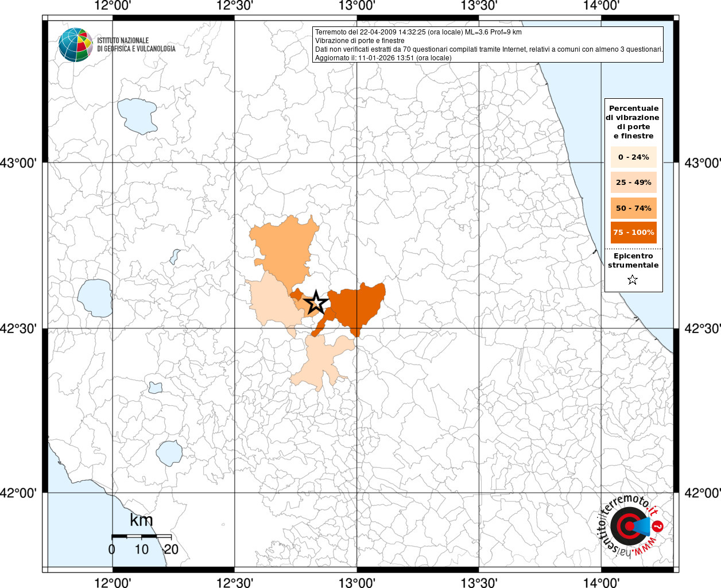Select the 25 - 49% legend swatch
Viewport: 721px width, 588px height.
633,182
